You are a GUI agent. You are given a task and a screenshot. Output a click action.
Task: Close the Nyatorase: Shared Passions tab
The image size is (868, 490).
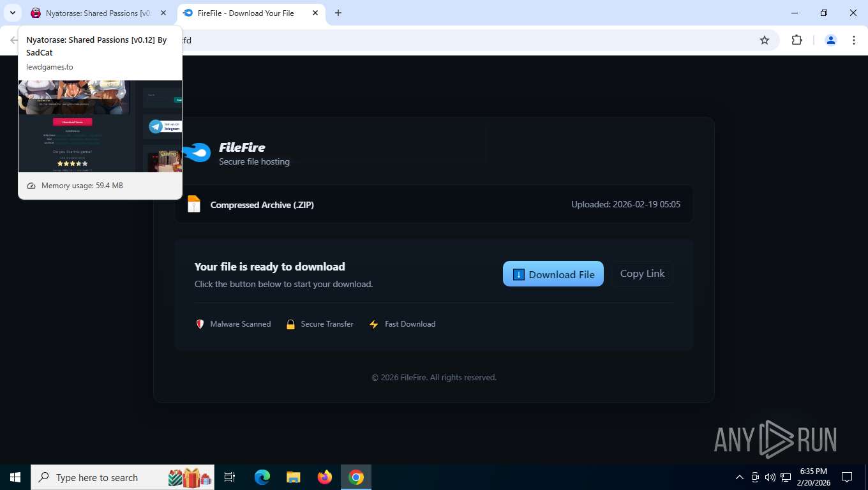164,13
